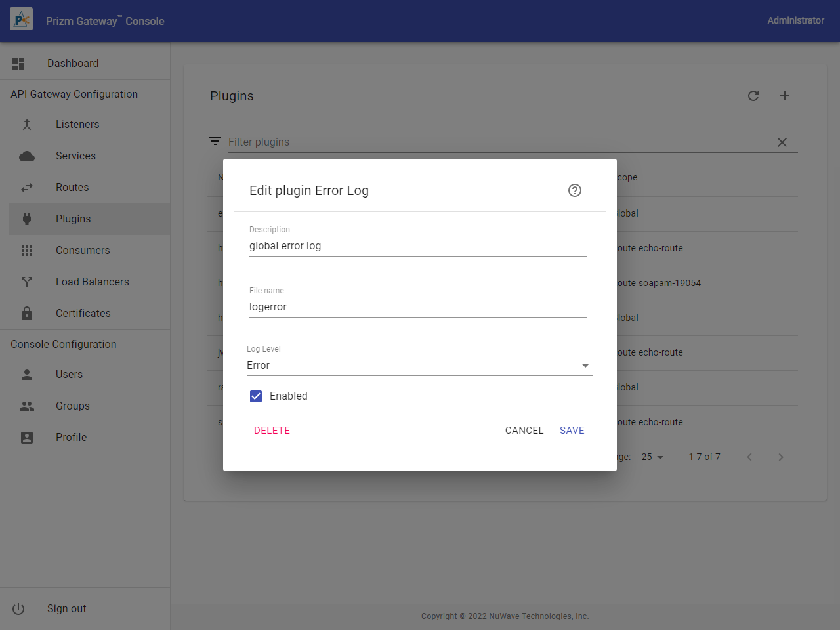Image resolution: width=840 pixels, height=630 pixels.
Task: Navigate to Consumers menu item
Action: tap(83, 251)
